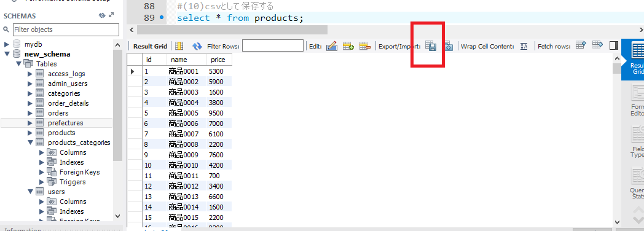Click the import records from file icon
The image size is (644, 231).
(x=448, y=46)
